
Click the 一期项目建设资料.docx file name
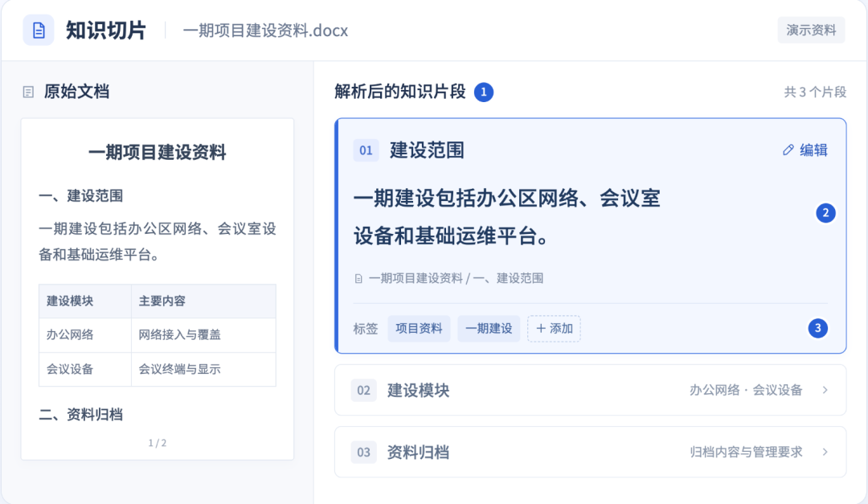pos(265,31)
